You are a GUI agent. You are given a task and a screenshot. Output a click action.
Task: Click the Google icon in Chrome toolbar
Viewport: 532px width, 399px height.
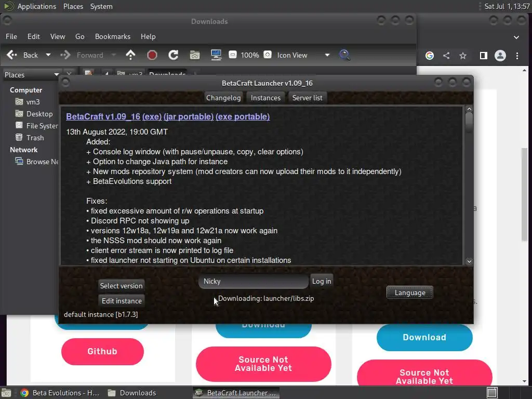click(430, 56)
